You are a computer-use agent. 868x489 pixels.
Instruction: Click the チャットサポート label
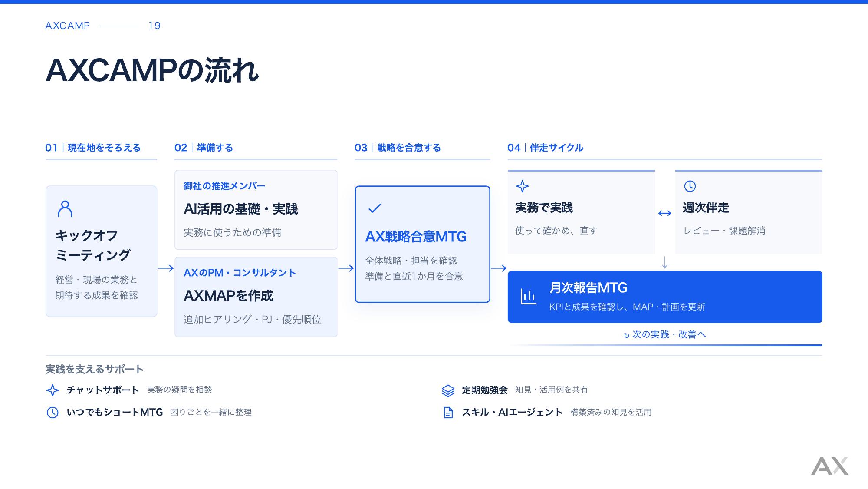tap(103, 390)
